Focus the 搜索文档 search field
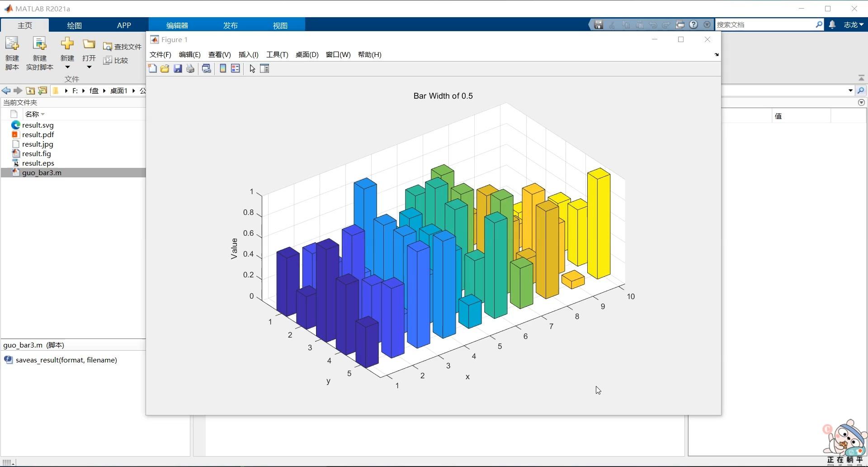This screenshot has width=868, height=467. [765, 24]
